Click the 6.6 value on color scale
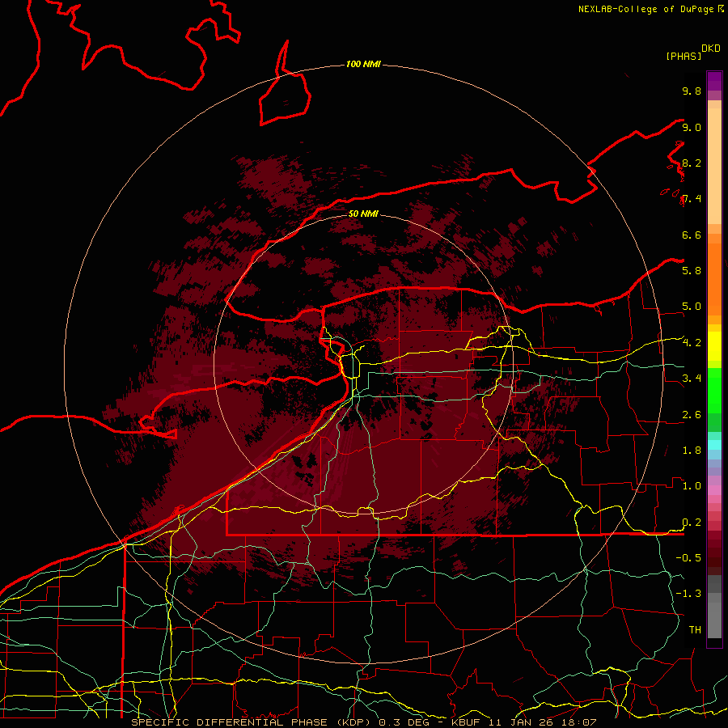Screen dimensions: 728x728 point(692,235)
